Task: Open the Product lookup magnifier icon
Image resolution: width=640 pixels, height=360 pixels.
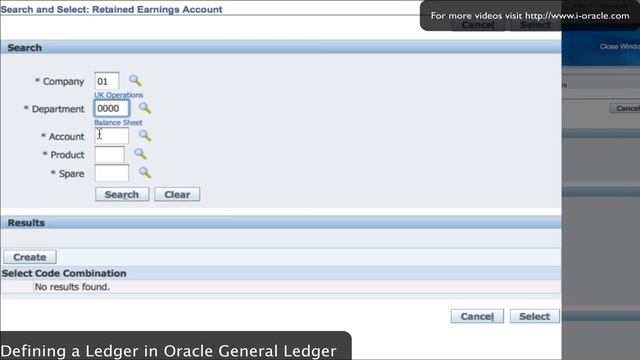Action: coord(140,154)
